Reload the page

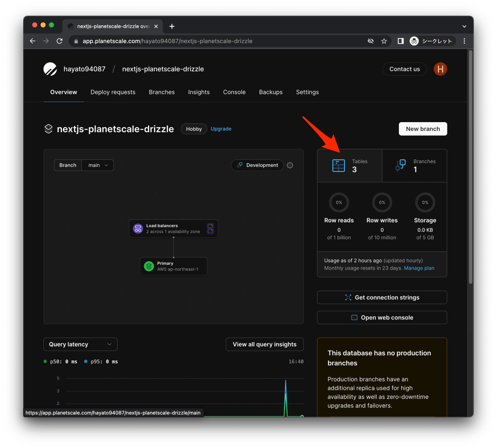[x=60, y=41]
